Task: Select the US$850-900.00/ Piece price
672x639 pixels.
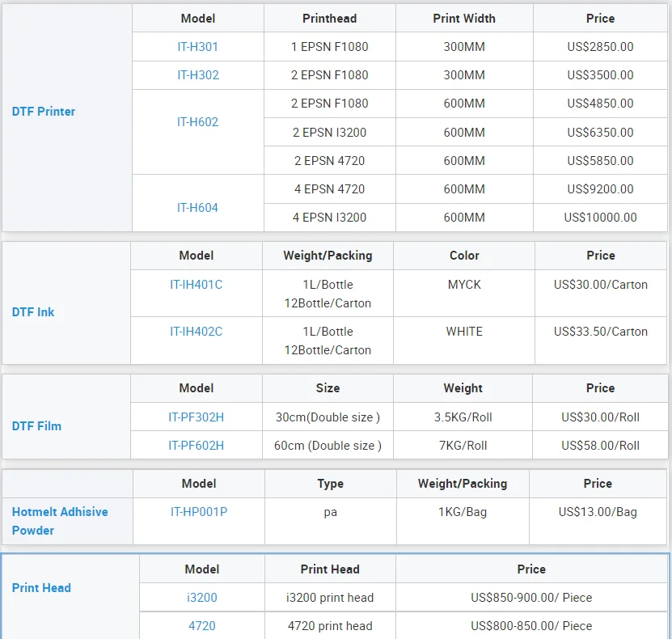Action: pyautogui.click(x=531, y=598)
